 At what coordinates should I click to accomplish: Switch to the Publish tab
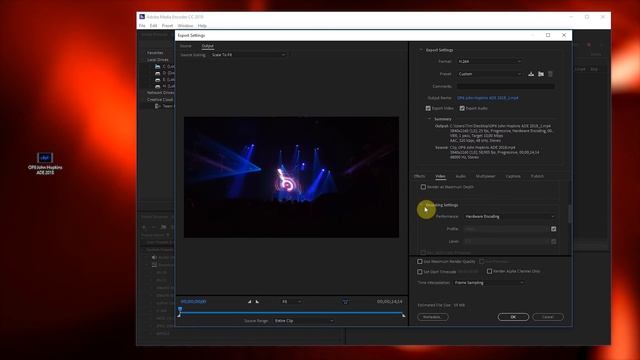537,176
